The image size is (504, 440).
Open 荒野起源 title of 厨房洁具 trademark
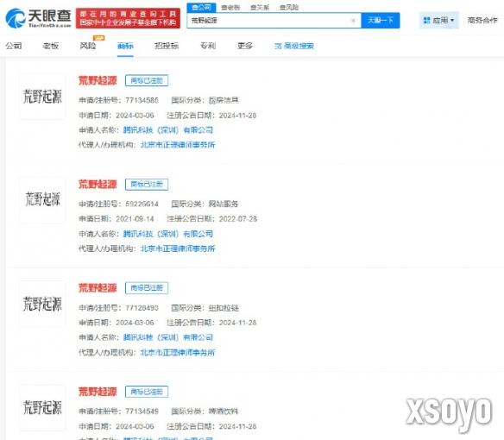(x=98, y=80)
